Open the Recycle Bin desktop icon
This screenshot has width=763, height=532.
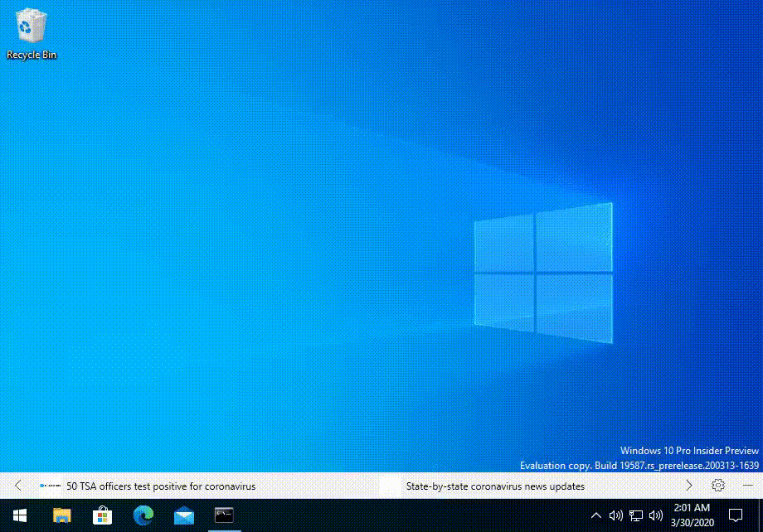click(32, 34)
